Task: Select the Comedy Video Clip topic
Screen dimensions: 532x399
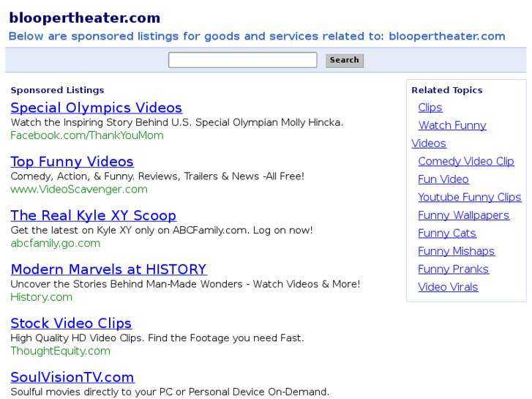Action: pyautogui.click(x=466, y=161)
